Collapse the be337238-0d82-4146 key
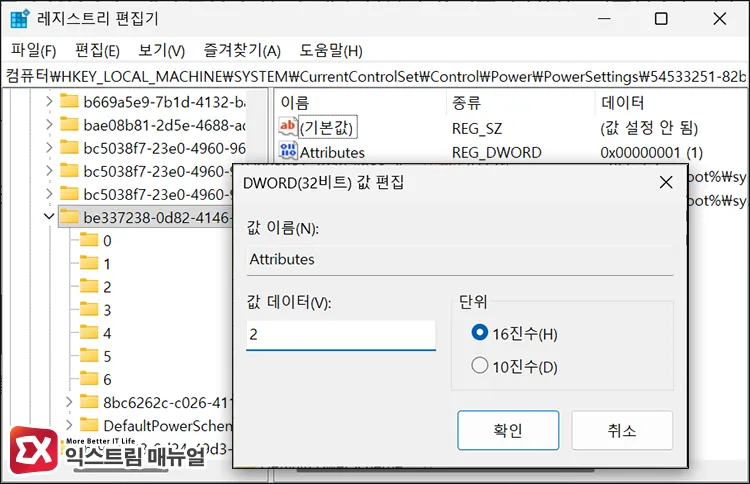The width and height of the screenshot is (750, 484). point(49,217)
